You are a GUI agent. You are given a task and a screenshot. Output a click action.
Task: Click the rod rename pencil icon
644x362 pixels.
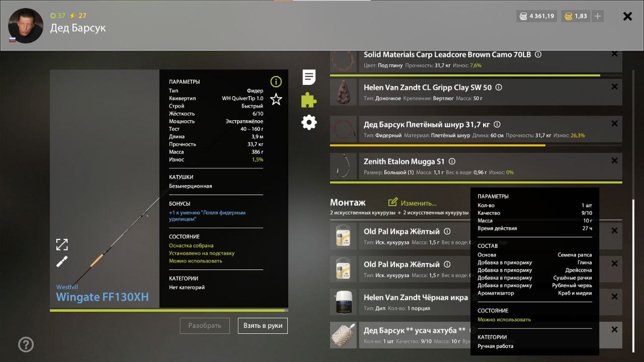[62, 261]
